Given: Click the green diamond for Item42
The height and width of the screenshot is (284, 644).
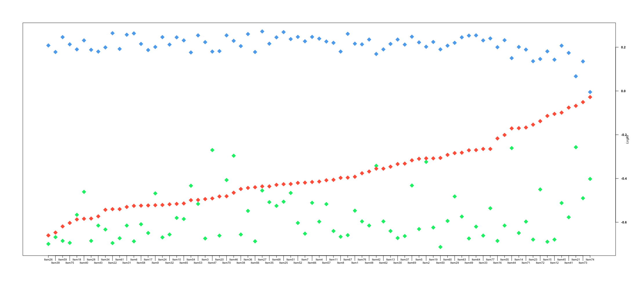Looking at the screenshot, I should coord(376,166).
